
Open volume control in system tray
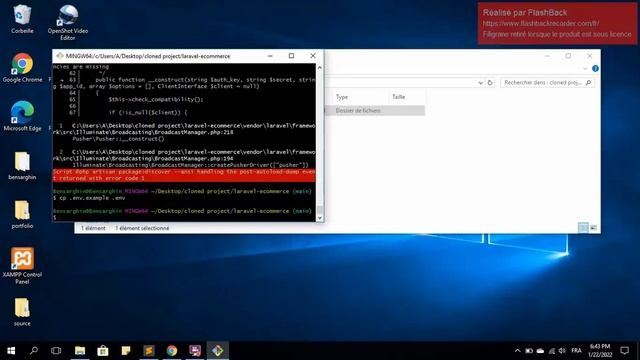pyautogui.click(x=562, y=351)
